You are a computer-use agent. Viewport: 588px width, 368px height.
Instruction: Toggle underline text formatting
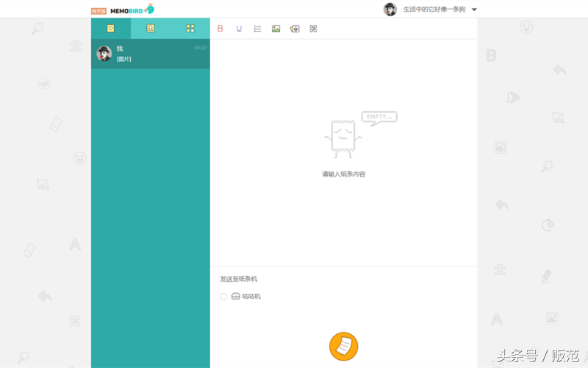click(239, 29)
